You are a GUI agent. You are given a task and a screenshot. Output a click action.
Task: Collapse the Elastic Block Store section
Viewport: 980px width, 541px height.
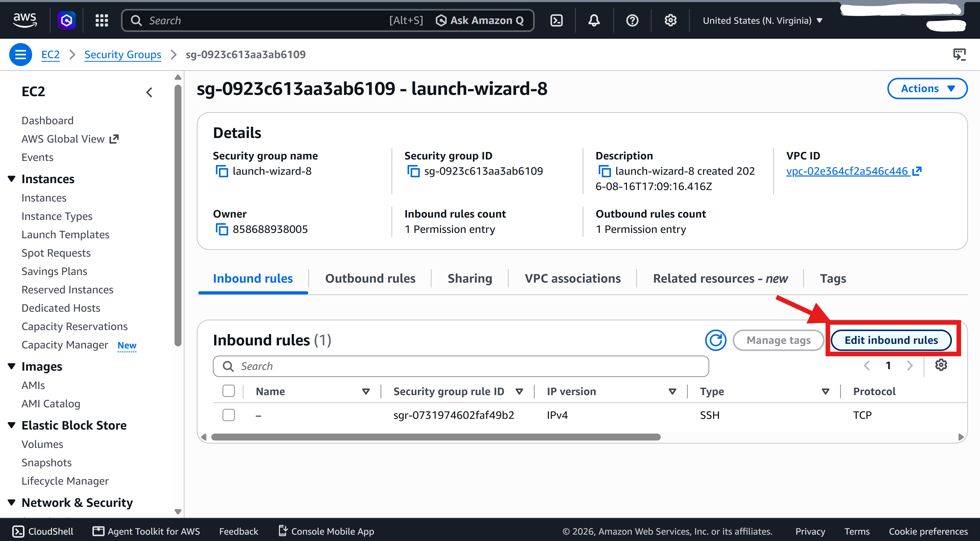pyautogui.click(x=12, y=425)
